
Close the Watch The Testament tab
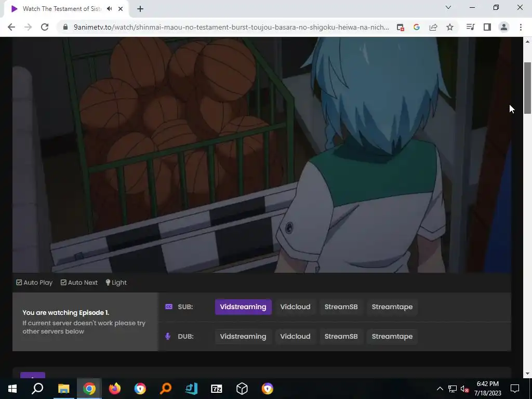121,9
